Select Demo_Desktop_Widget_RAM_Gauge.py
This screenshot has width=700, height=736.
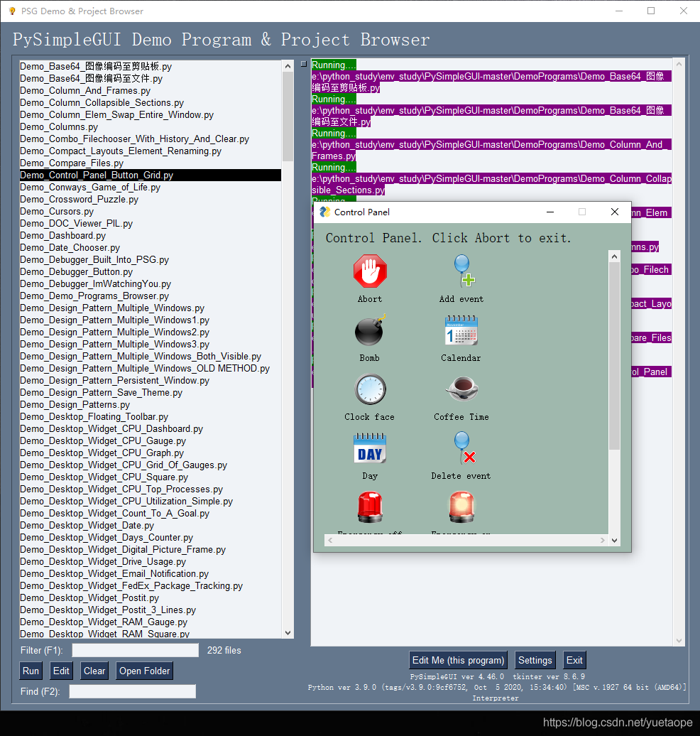click(x=150, y=622)
